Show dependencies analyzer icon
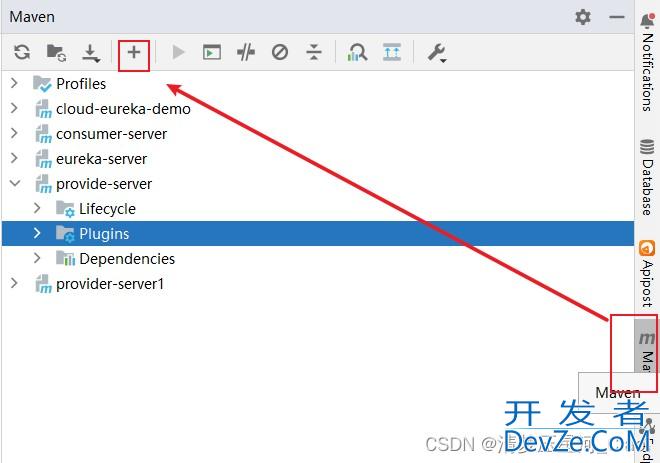Screen dimensions: 660x463 pos(357,53)
